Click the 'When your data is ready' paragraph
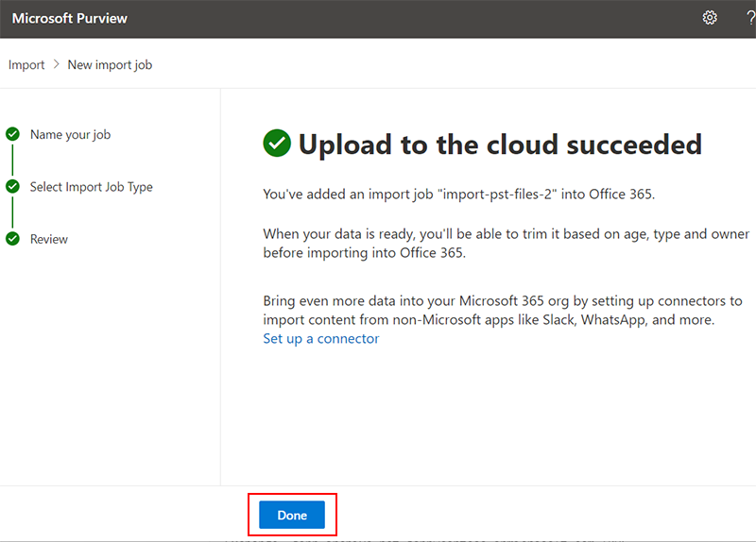 [x=507, y=244]
